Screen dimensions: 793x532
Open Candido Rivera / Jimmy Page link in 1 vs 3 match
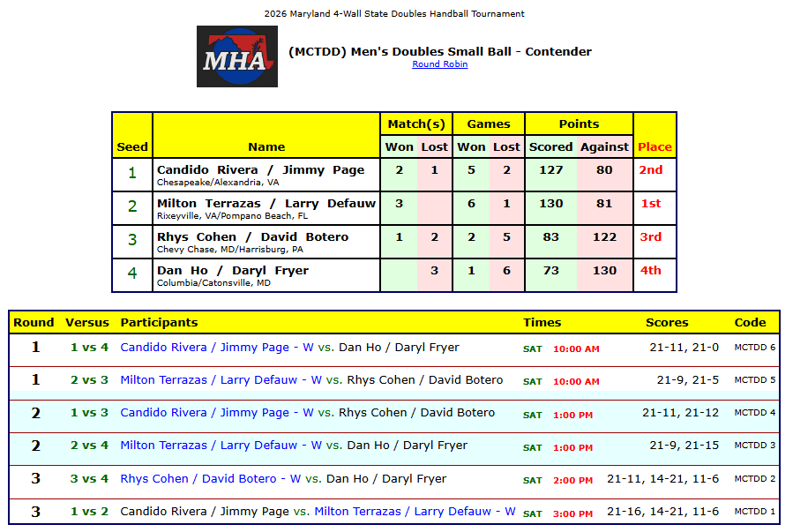point(216,413)
